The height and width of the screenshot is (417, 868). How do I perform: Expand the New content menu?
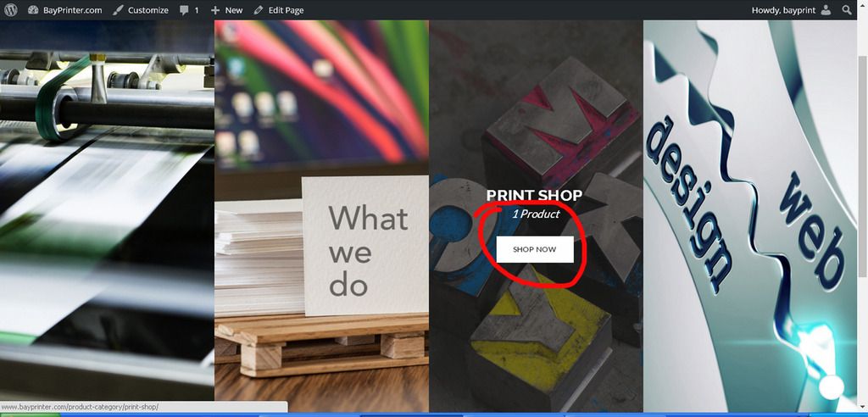point(233,10)
